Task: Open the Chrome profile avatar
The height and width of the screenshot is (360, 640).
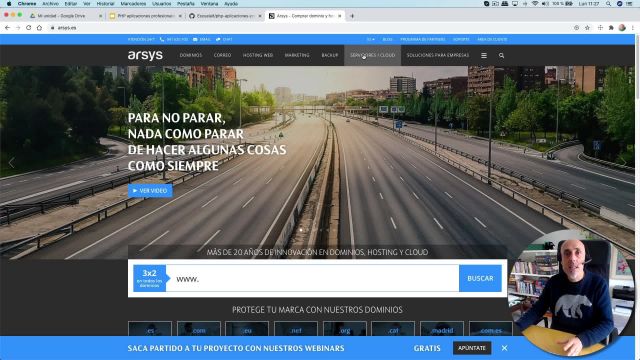Action: click(622, 28)
